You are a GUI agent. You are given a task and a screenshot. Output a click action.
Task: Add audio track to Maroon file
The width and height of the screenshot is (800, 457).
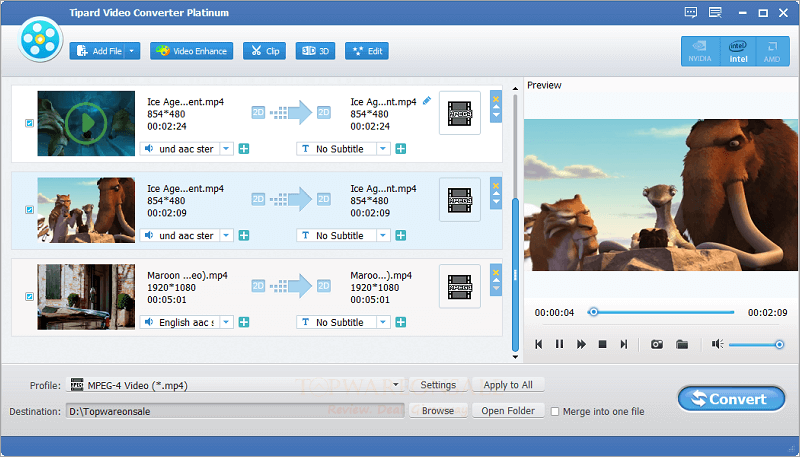244,322
